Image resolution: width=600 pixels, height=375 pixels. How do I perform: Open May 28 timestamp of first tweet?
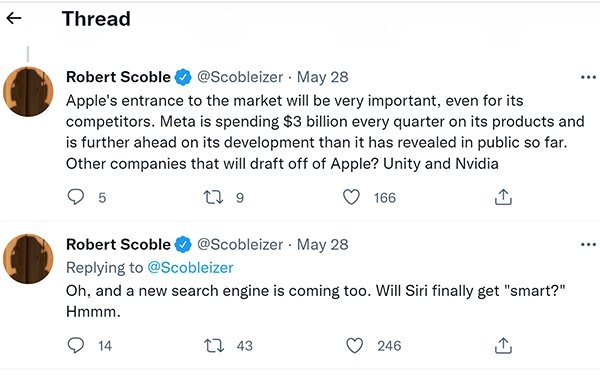(323, 77)
